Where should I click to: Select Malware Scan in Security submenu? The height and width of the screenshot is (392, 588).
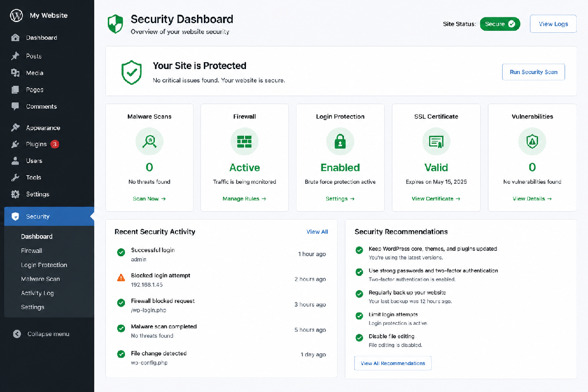point(41,279)
